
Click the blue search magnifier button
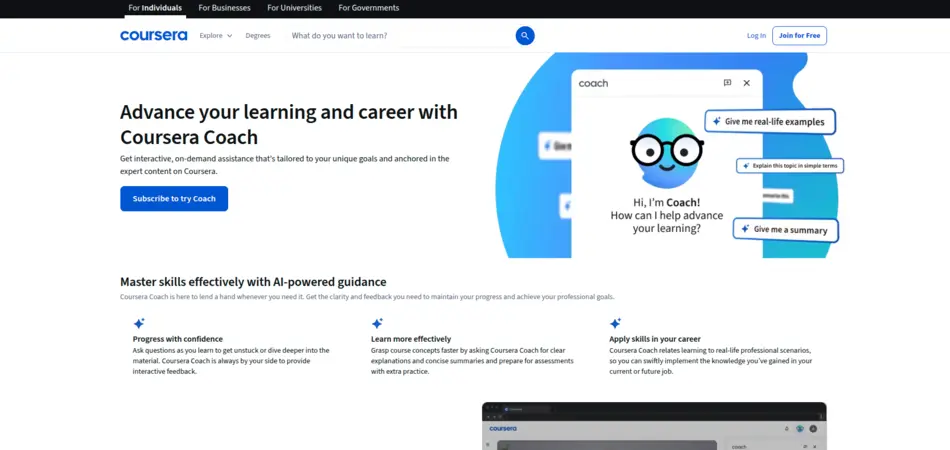pos(525,36)
